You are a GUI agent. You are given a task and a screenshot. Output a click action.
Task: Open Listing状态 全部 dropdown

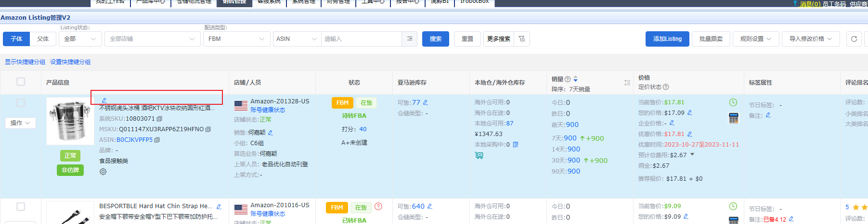pos(80,39)
